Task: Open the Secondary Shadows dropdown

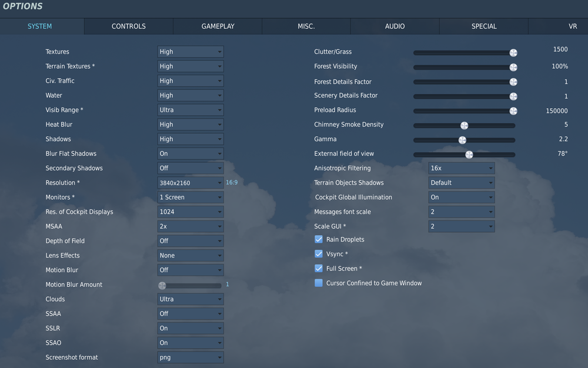Action: 191,168
